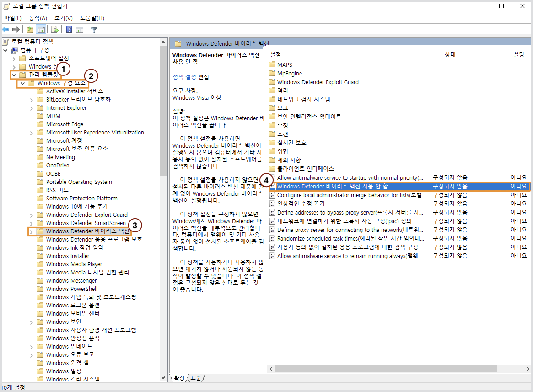Screen dimensions: 533x392
Task: Toggle the Show/Hide console tree icon
Action: coord(41,30)
